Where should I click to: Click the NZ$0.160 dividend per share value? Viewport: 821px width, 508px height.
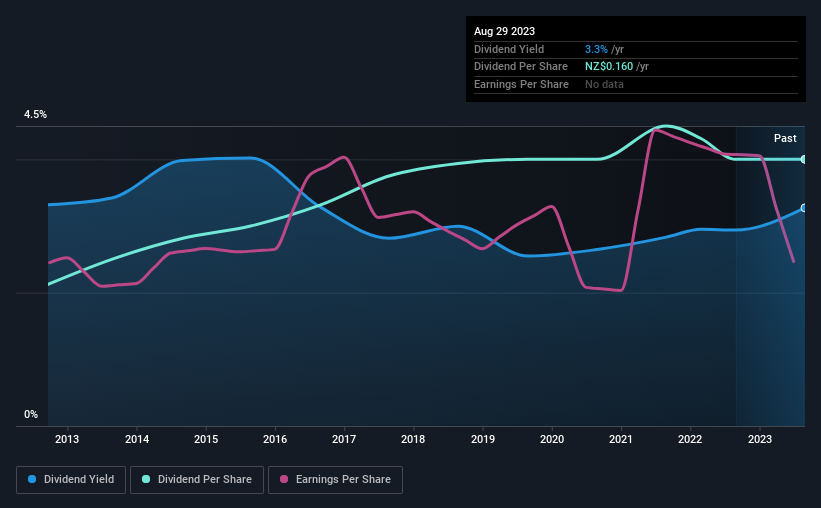[x=609, y=67]
